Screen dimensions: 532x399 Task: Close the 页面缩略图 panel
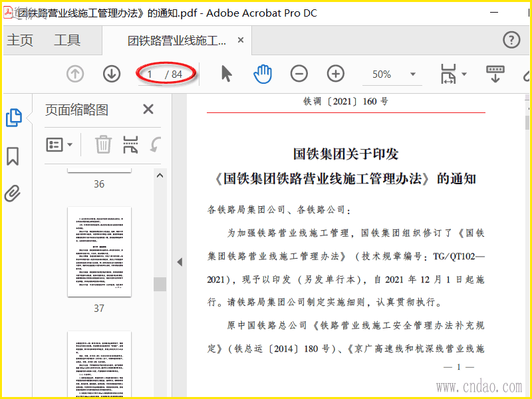point(148,109)
